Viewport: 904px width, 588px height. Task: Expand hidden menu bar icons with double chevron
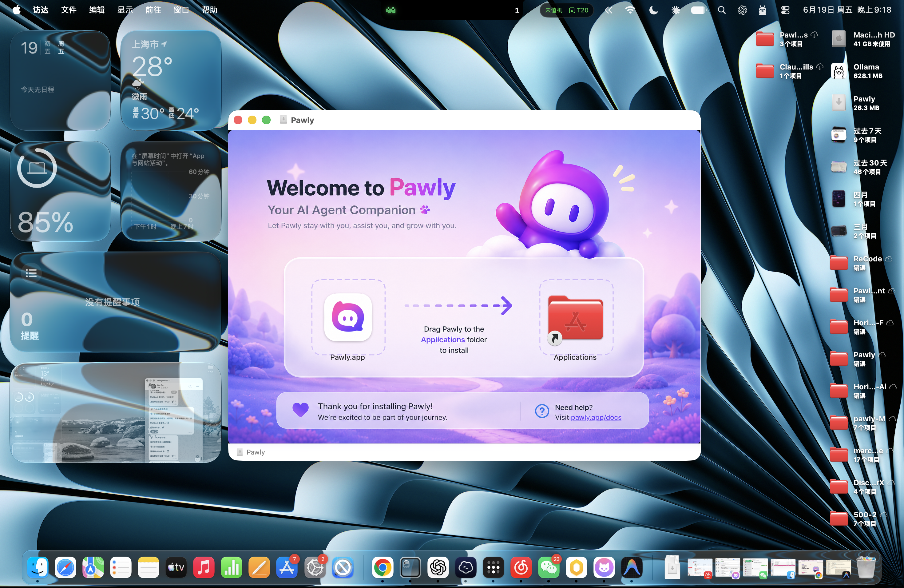(x=609, y=10)
